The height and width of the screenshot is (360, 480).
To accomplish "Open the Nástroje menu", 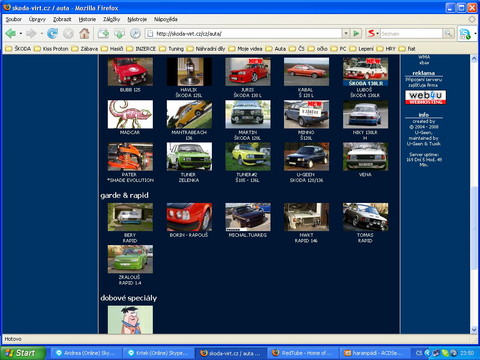I will tap(137, 19).
